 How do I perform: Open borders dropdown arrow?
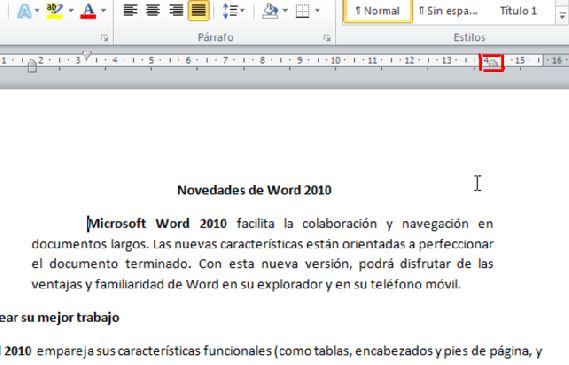tap(318, 11)
